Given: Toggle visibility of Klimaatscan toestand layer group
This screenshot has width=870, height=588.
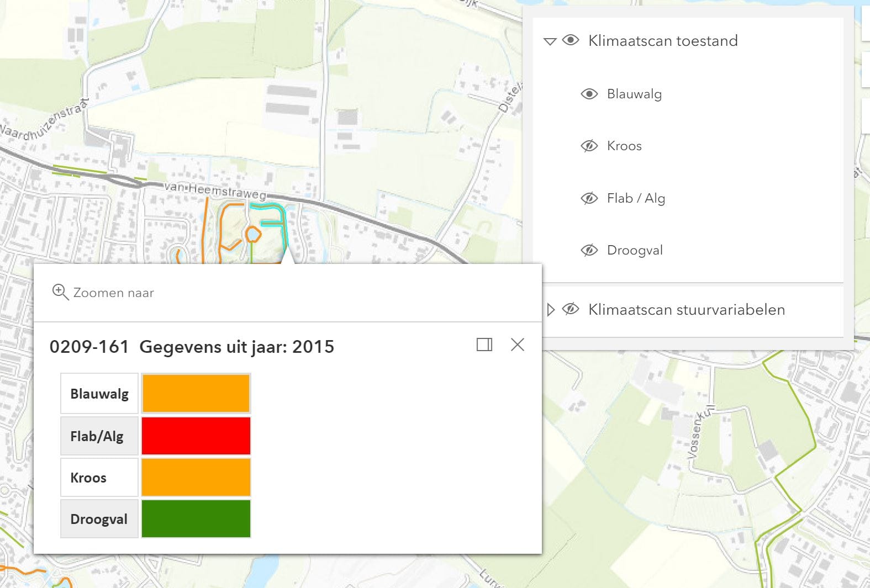Looking at the screenshot, I should (x=571, y=40).
